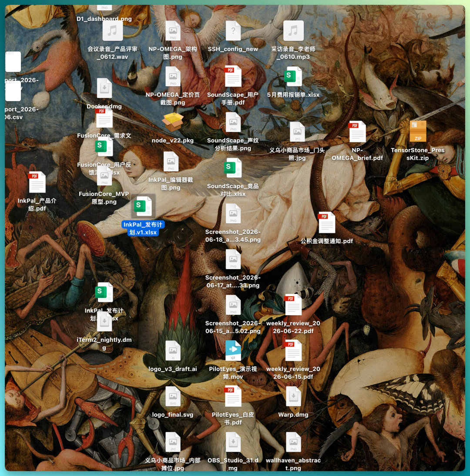
Task: Select the TensorStone_PressKit.zip archive icon
Action: click(418, 132)
